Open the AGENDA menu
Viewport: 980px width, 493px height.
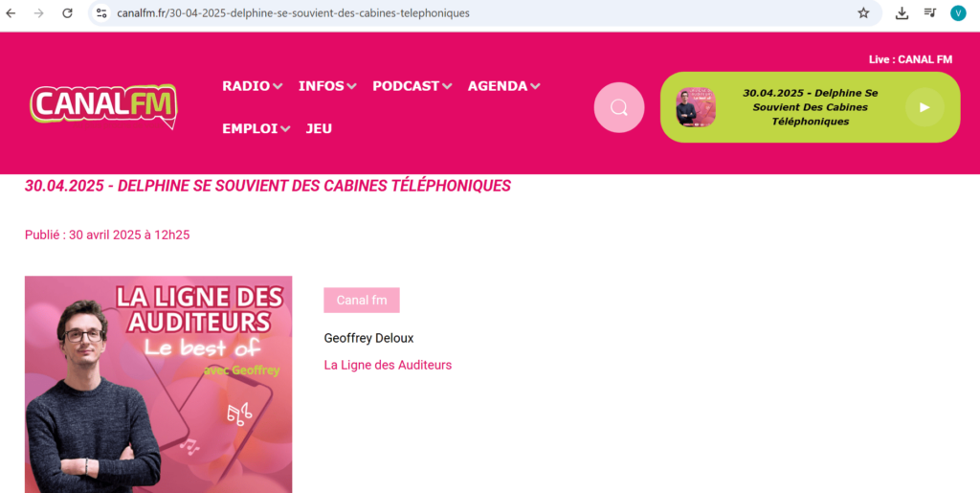pos(503,86)
